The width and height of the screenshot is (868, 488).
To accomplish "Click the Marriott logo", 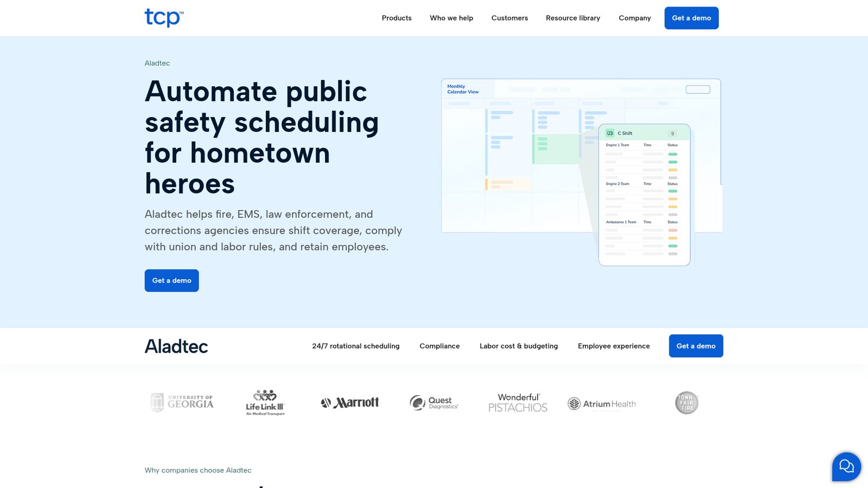I will (x=350, y=402).
